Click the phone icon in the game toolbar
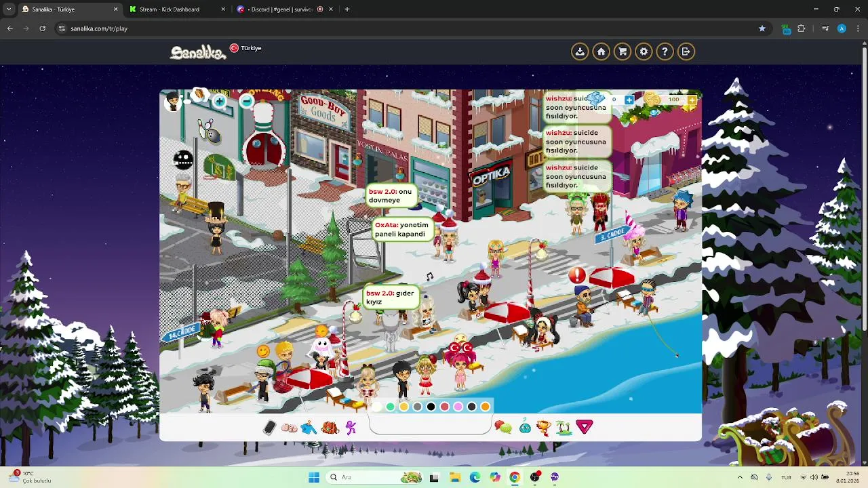 pos(269,427)
